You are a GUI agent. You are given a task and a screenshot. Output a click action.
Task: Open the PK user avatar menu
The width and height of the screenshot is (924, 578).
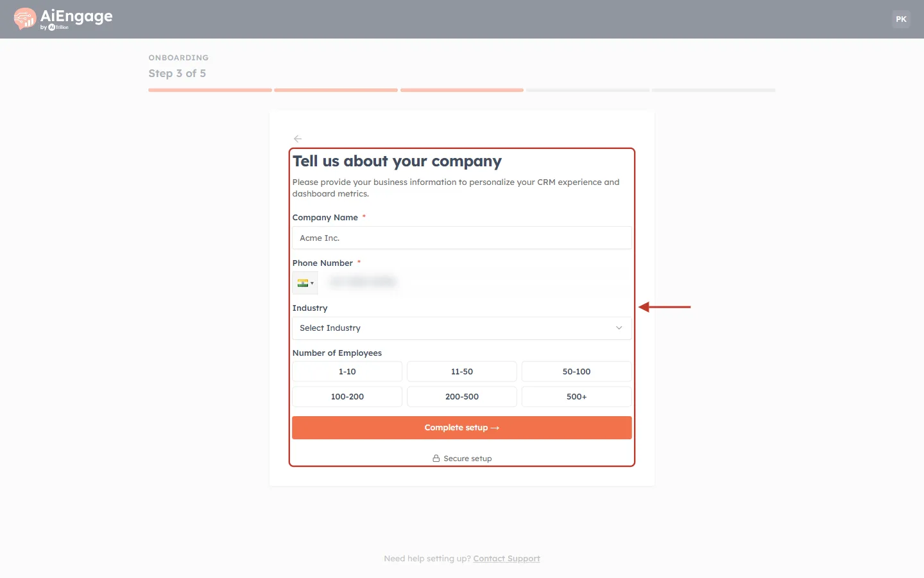click(901, 19)
